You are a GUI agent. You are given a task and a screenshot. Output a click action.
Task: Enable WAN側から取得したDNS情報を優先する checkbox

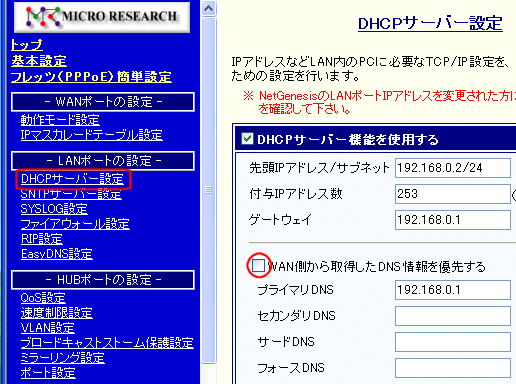258,266
